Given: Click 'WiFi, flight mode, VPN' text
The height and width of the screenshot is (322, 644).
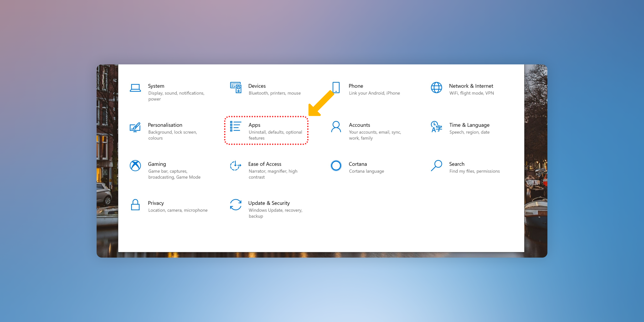Looking at the screenshot, I should click(x=472, y=93).
